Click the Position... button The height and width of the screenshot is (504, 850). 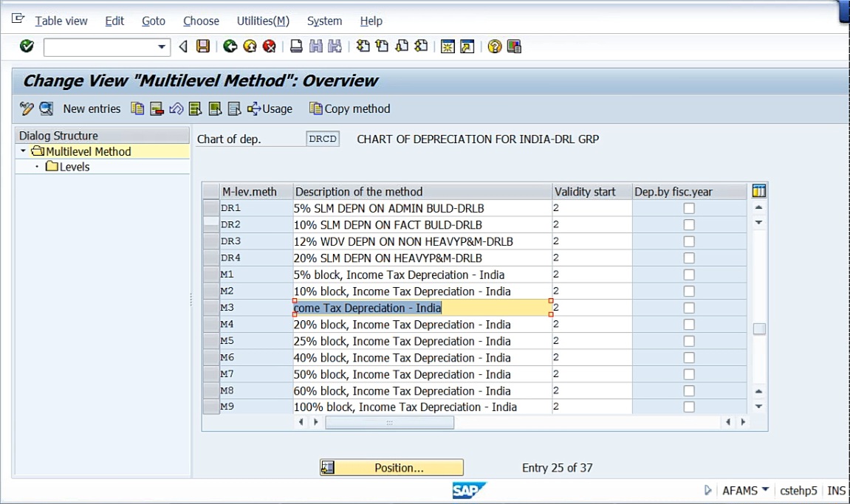pyautogui.click(x=391, y=467)
